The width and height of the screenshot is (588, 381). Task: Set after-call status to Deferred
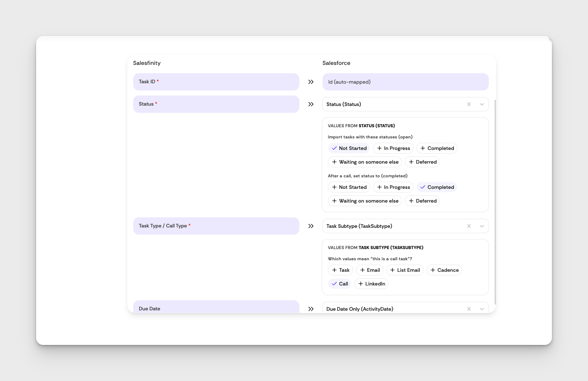click(x=422, y=201)
